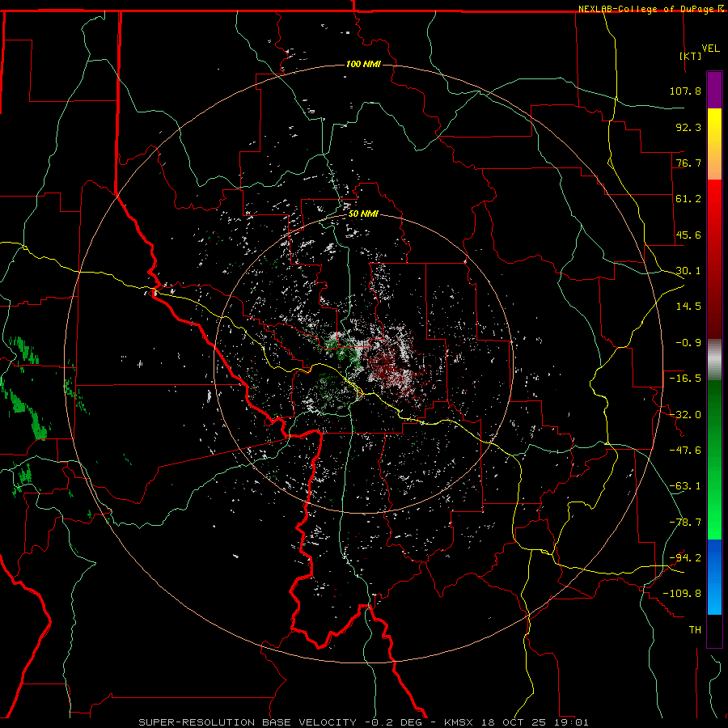Click the 30.1 velocity scale value
728x728 pixels.
click(688, 271)
